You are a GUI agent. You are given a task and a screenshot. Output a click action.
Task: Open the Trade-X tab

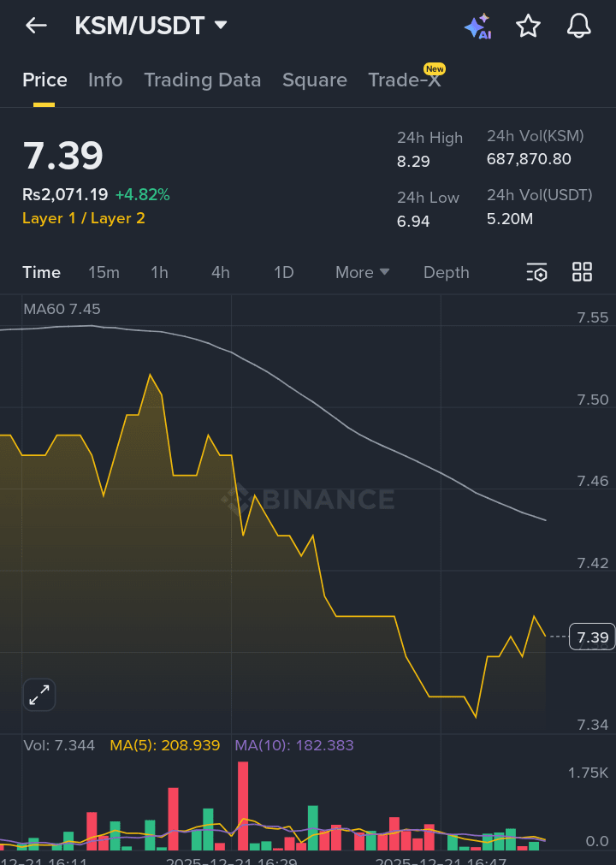click(x=404, y=80)
